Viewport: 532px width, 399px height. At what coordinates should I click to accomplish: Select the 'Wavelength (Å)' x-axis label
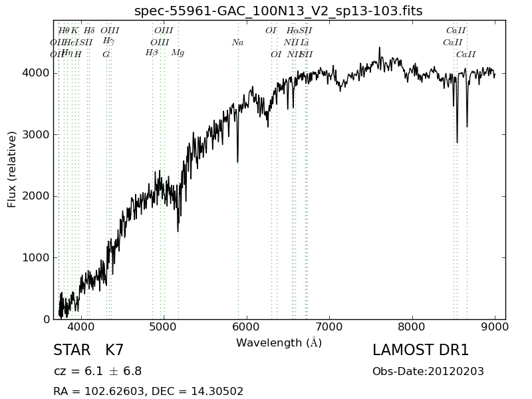(279, 342)
